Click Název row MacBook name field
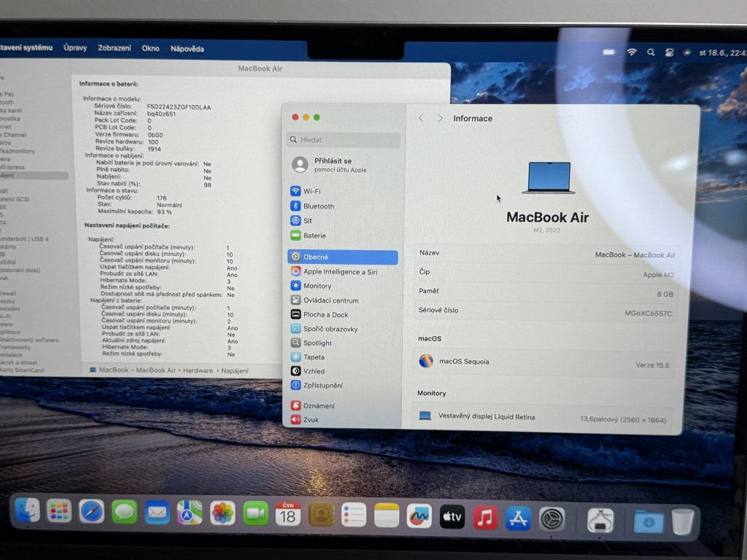The height and width of the screenshot is (560, 747). tap(547, 254)
